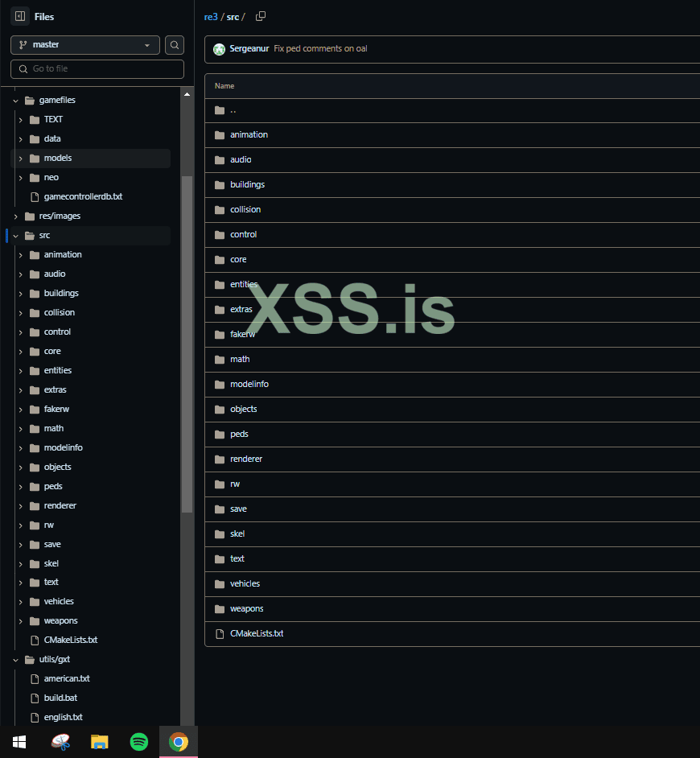The image size is (700, 758).
Task: Open audio folder in main list
Action: 241,160
